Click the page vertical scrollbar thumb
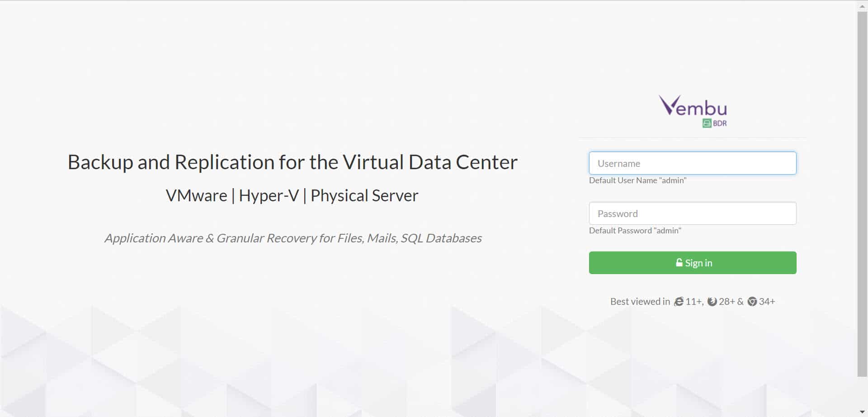Screen dimensions: 868x417 click(862, 194)
